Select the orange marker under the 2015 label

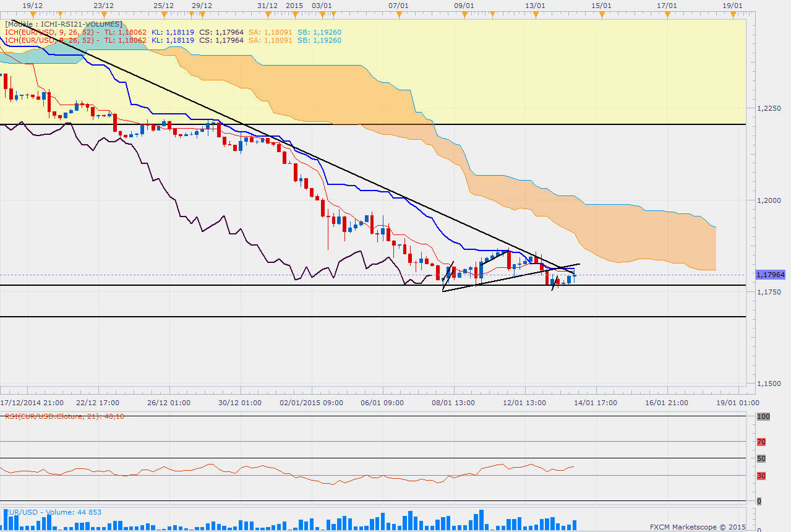pos(294,12)
